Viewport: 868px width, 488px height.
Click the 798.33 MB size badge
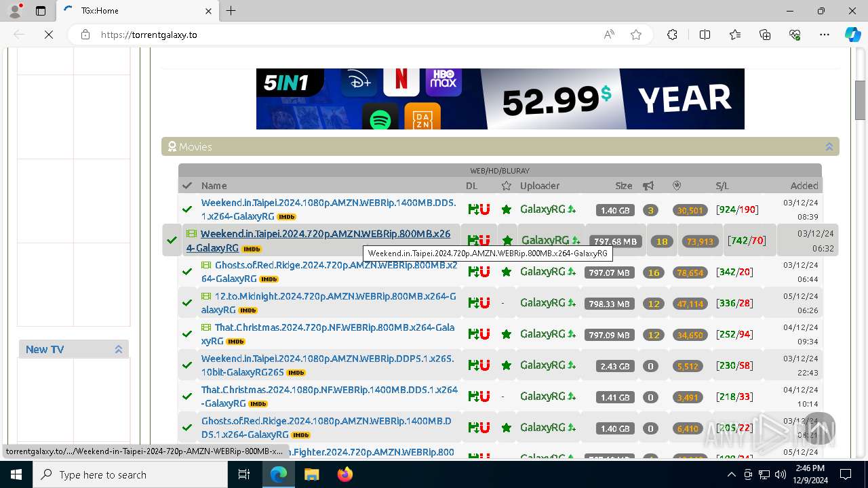click(x=610, y=304)
